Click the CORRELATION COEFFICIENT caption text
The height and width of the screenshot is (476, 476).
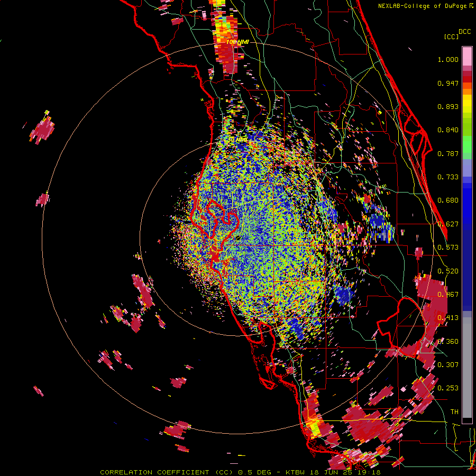(x=154, y=472)
